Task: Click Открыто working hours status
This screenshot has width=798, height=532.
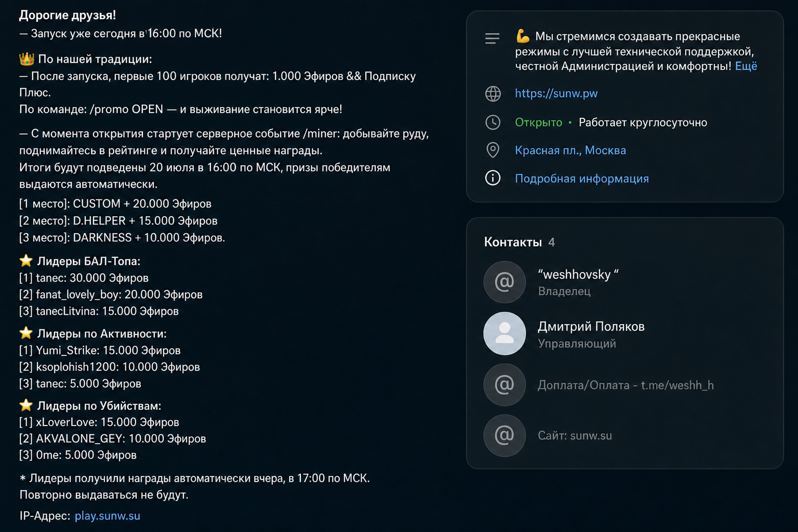Action: [538, 123]
